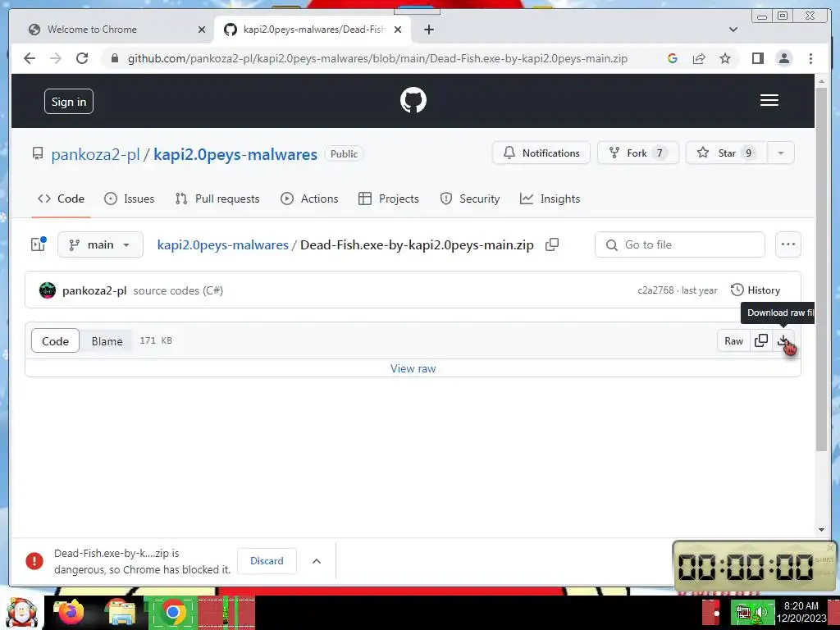This screenshot has height=630, width=840.
Task: Open the Security tab
Action: pos(470,199)
